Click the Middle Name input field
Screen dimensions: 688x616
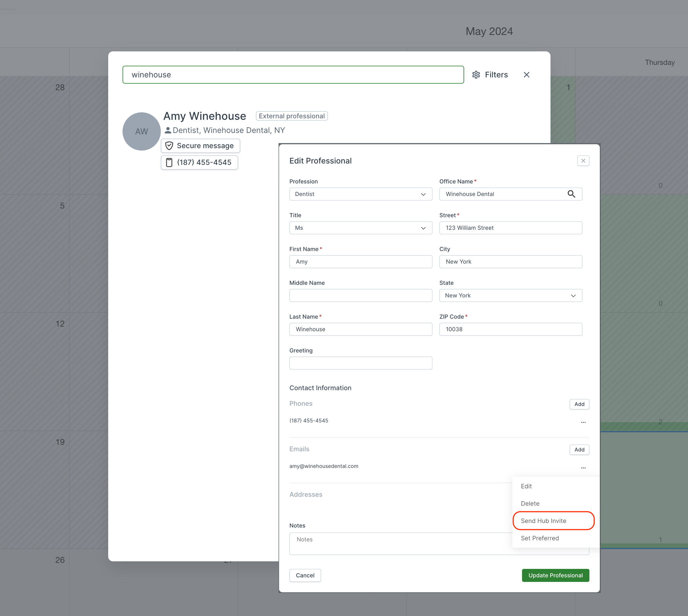361,295
